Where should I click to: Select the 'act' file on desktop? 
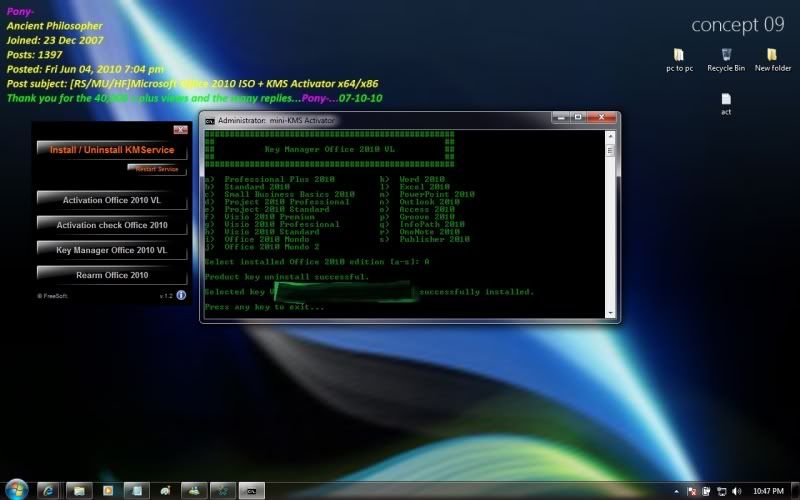(726, 104)
